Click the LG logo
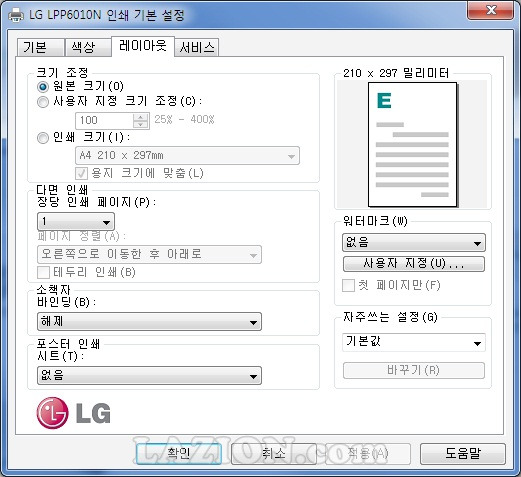This screenshot has width=521, height=477. (x=73, y=413)
